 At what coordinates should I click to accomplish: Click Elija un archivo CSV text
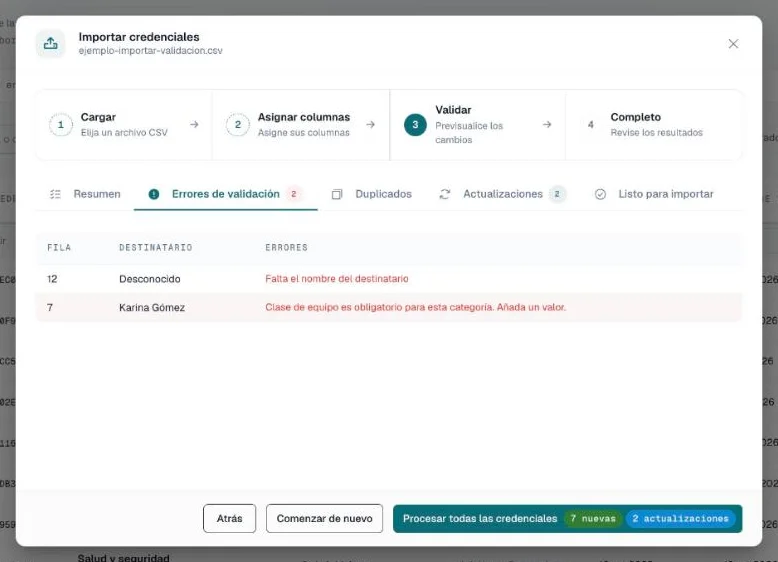pos(124,132)
